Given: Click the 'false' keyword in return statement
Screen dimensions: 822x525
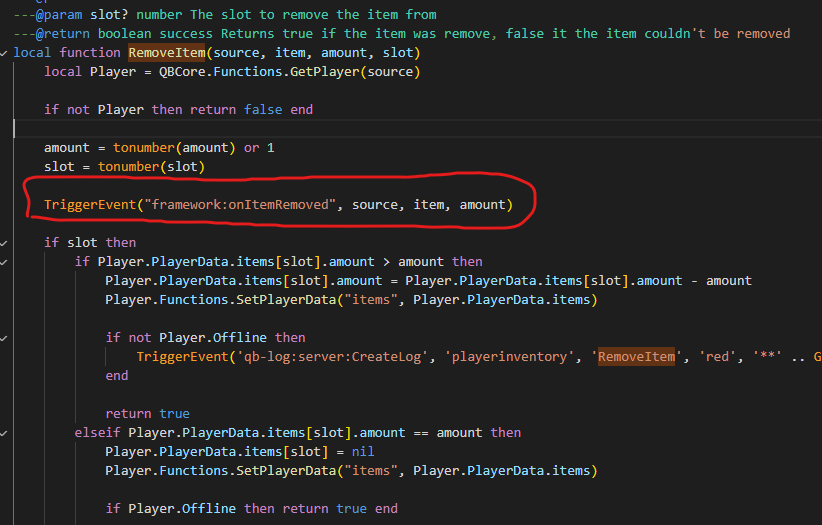Looking at the screenshot, I should point(263,110).
